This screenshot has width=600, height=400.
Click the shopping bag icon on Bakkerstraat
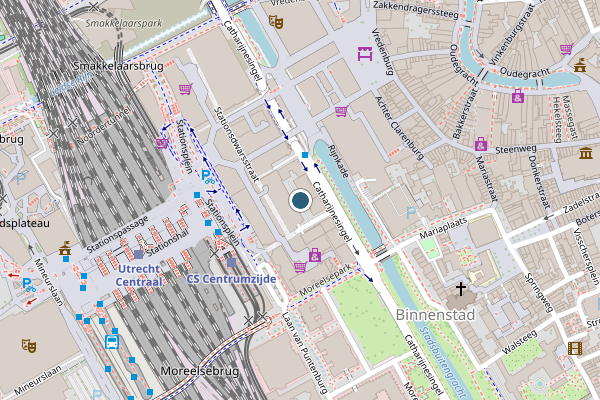tap(518, 96)
